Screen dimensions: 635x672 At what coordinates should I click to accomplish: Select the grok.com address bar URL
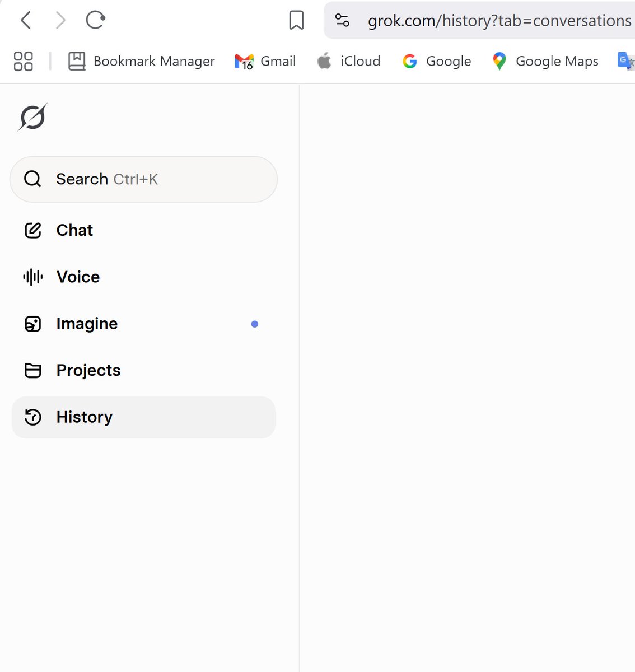click(499, 21)
